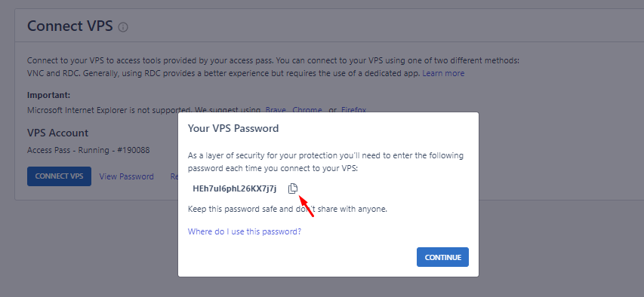Follow the Brave browser link
The width and height of the screenshot is (644, 297).
[x=276, y=109]
